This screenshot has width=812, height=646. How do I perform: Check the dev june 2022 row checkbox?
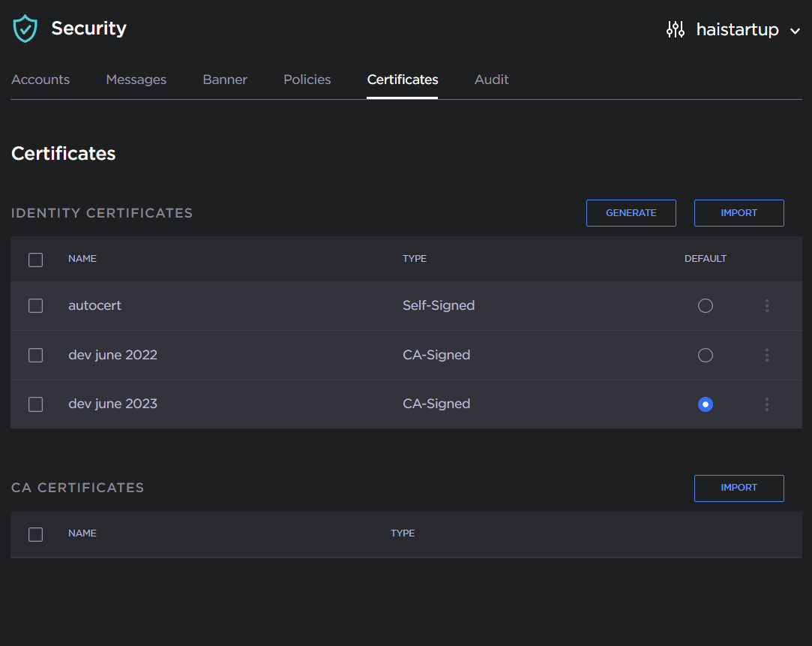[35, 355]
